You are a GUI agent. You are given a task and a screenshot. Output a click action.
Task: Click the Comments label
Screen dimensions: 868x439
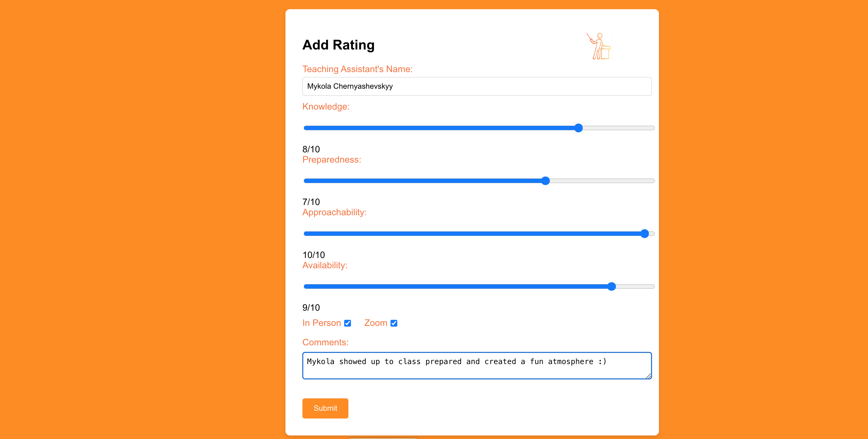pos(325,343)
